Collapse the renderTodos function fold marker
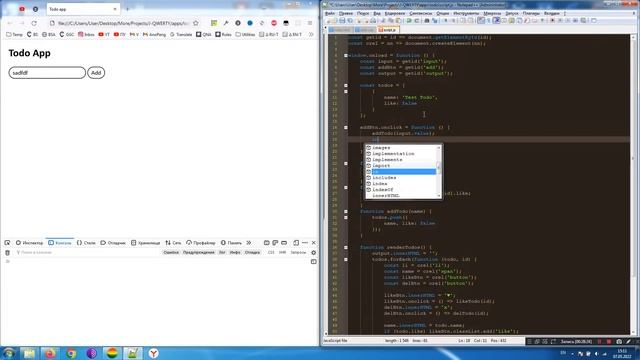Image resolution: width=640 pixels, height=360 pixels. [x=346, y=247]
